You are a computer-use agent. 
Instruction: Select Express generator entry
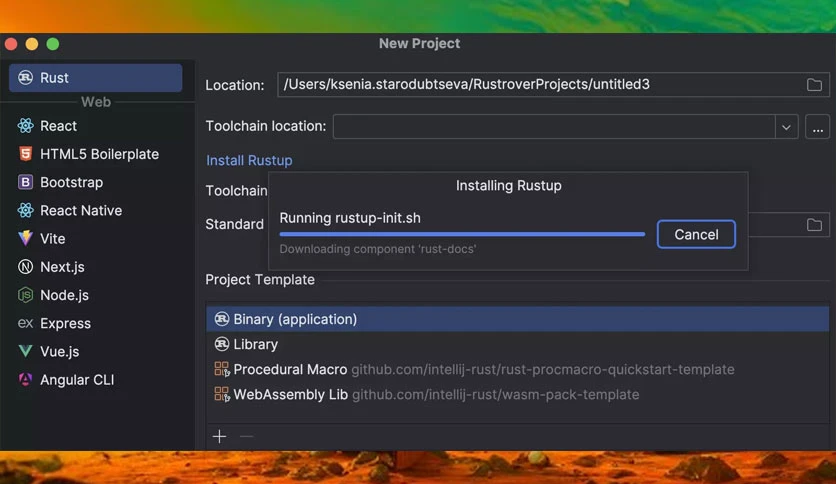[x=96, y=323]
